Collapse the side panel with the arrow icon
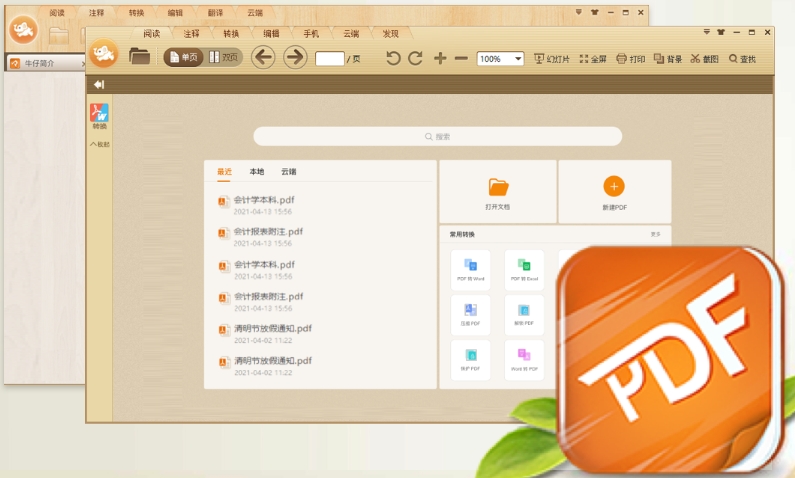Viewport: 795px width, 478px height. (99, 85)
